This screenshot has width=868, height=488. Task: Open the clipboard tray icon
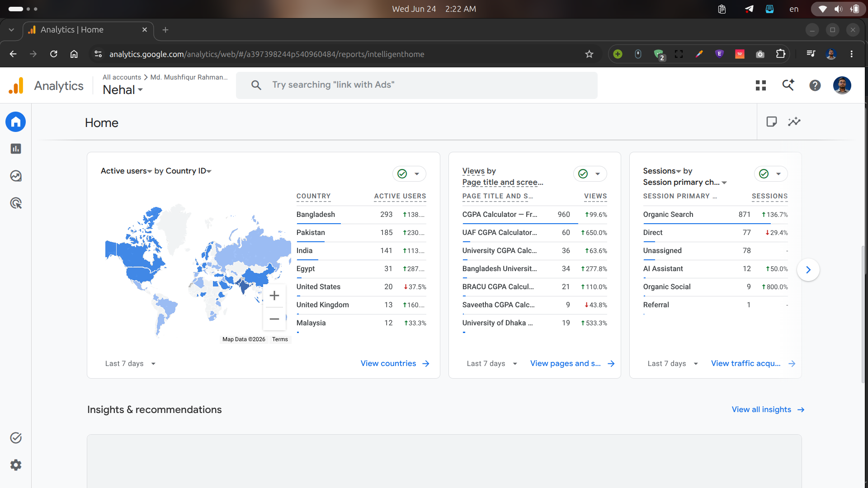tap(722, 9)
